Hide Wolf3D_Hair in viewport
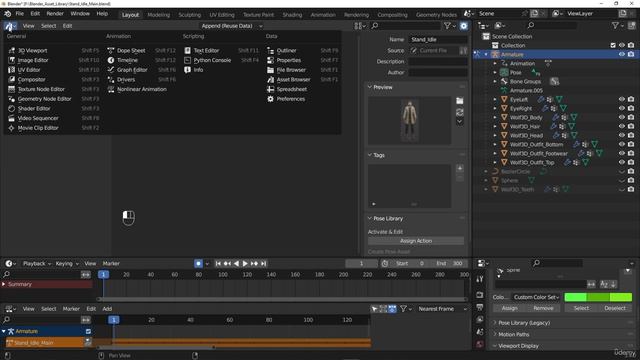 pos(622,126)
